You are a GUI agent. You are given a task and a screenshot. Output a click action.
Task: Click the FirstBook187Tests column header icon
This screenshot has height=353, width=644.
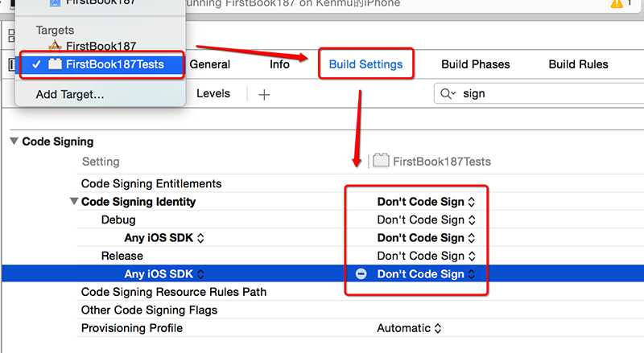381,161
